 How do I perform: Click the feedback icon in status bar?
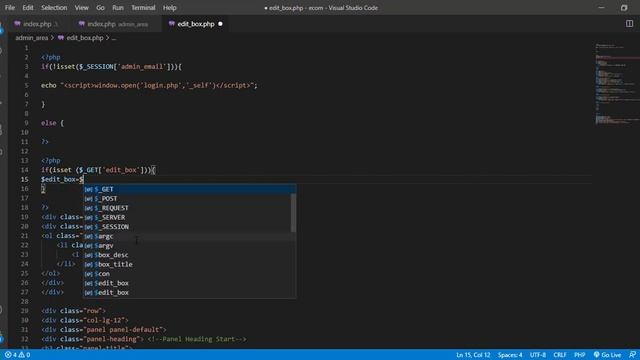click(x=632, y=355)
